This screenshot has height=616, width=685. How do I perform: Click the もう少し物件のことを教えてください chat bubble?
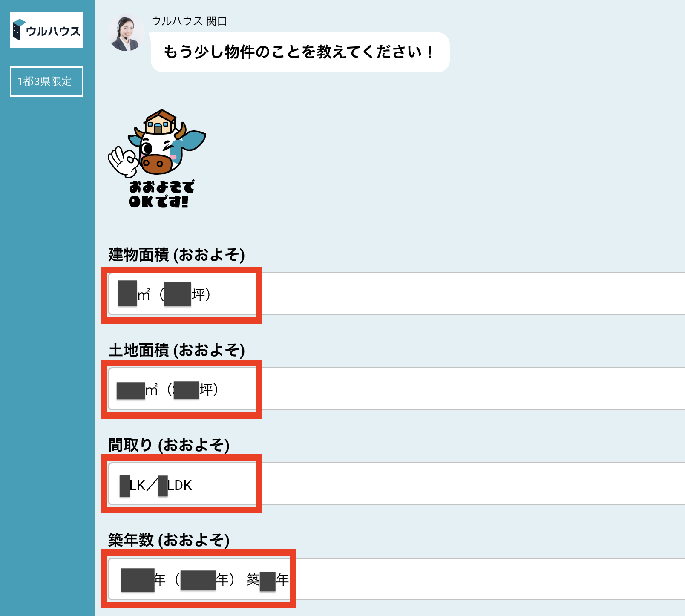299,52
